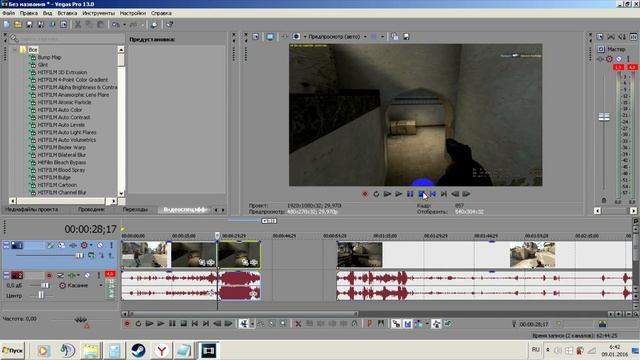Cut the selection with the scissors icon

(x=78, y=24)
